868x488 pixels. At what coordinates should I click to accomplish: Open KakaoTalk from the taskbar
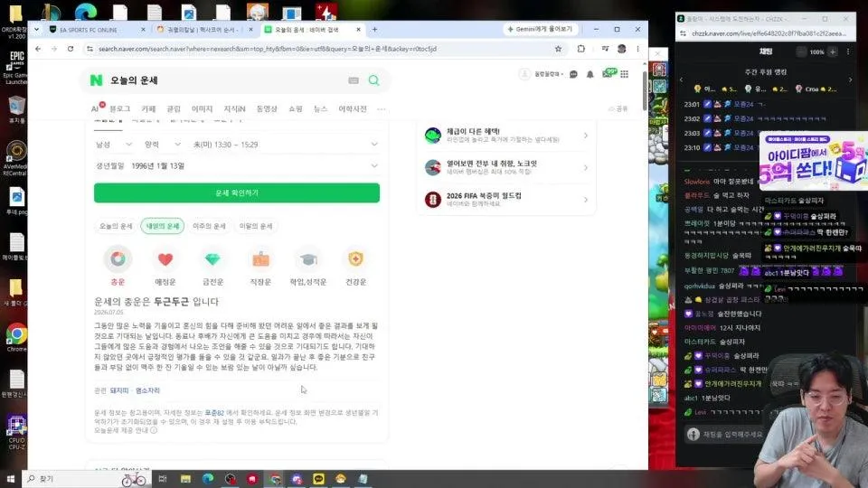point(319,479)
